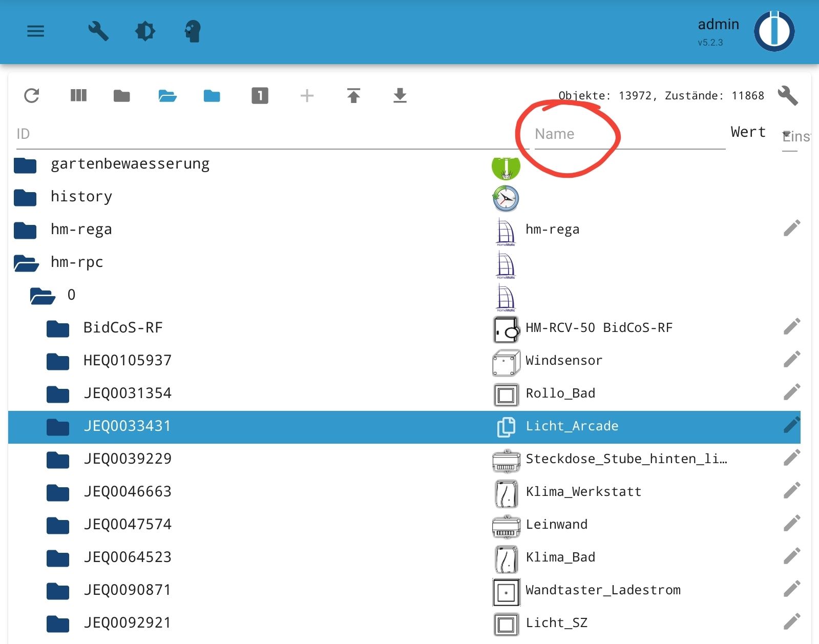
Task: Expand the JEQ0090871 folder
Action: click(x=58, y=591)
